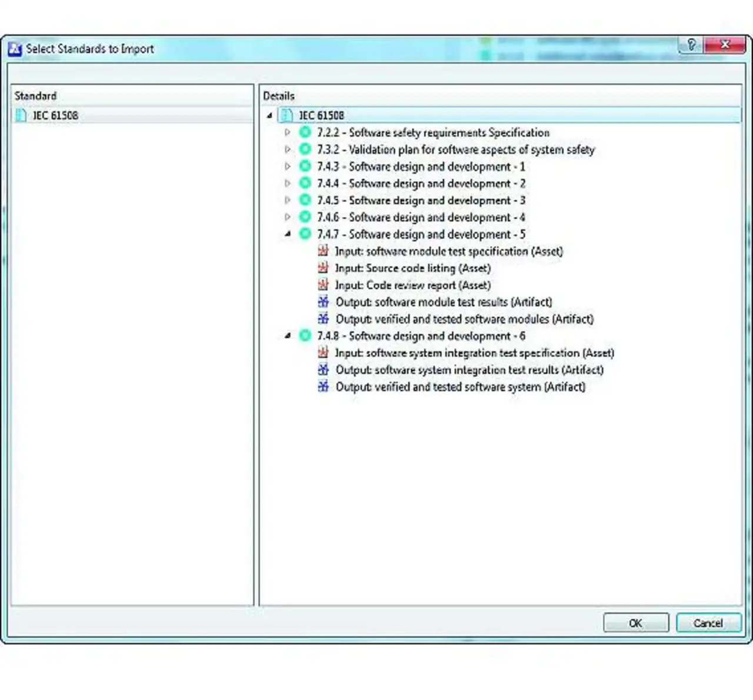Collapse the 7.4.7 Software design node

click(288, 234)
